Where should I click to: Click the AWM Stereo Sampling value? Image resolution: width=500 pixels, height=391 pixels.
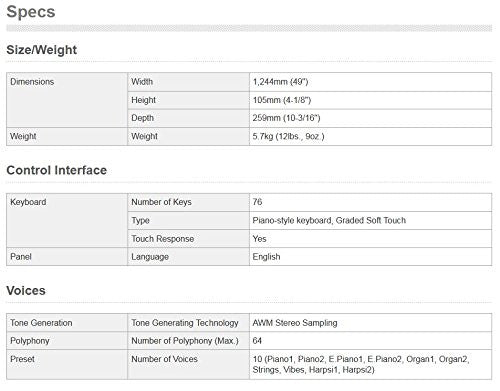[x=370, y=323]
